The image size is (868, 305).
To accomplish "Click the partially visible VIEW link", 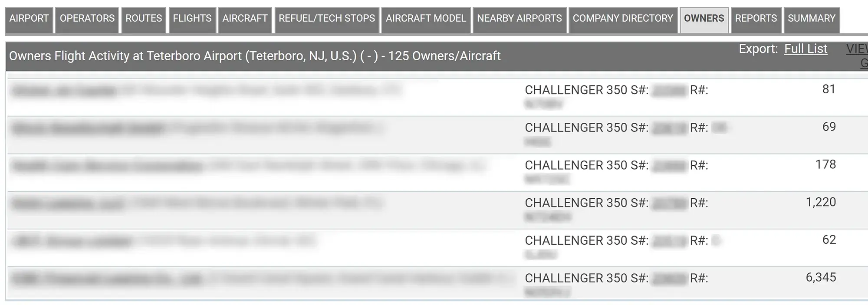I will pos(858,49).
